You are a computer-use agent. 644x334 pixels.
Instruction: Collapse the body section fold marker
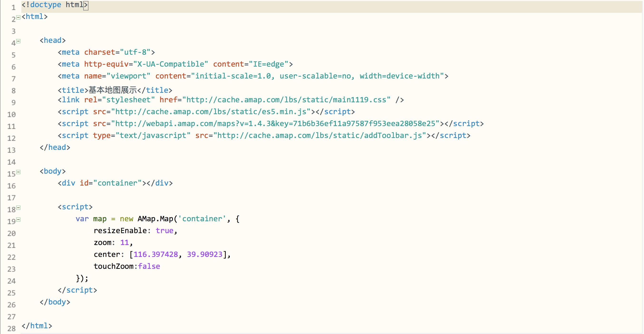(18, 172)
